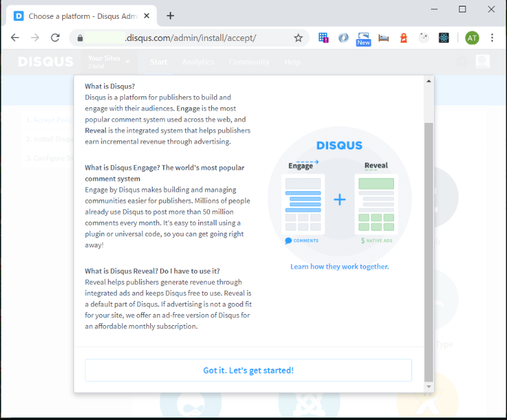Bookmark this page with star icon

click(x=298, y=38)
